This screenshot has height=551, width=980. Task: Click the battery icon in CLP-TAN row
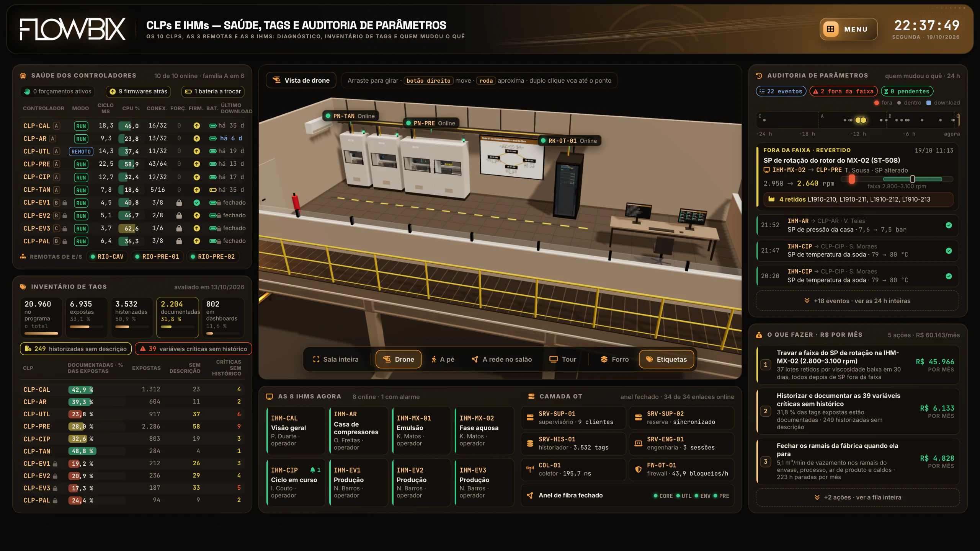(213, 190)
